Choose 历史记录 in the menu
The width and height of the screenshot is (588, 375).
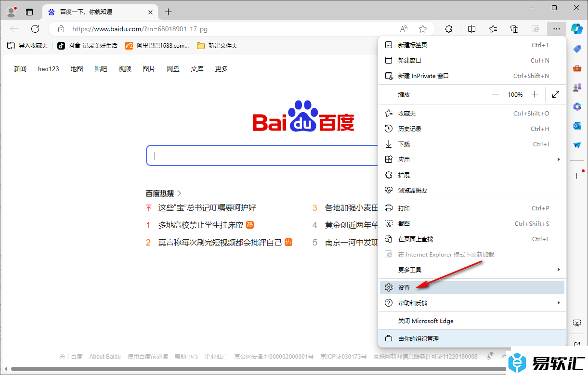click(410, 129)
